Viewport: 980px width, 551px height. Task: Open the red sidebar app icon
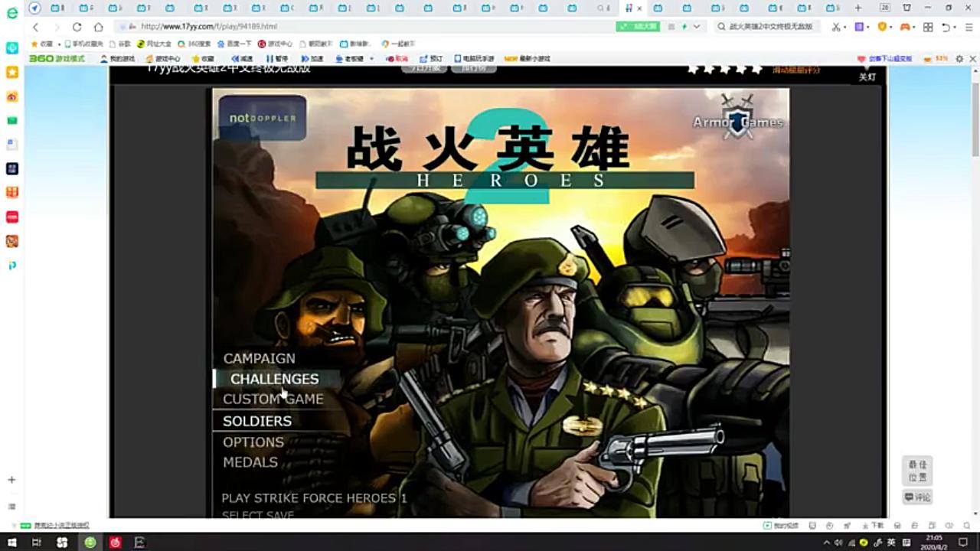point(11,217)
